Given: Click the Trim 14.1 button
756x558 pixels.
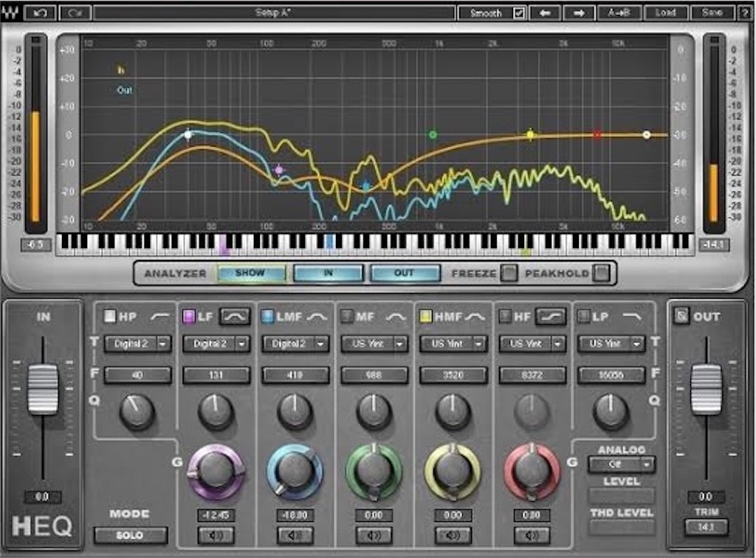Looking at the screenshot, I should click(x=706, y=527).
